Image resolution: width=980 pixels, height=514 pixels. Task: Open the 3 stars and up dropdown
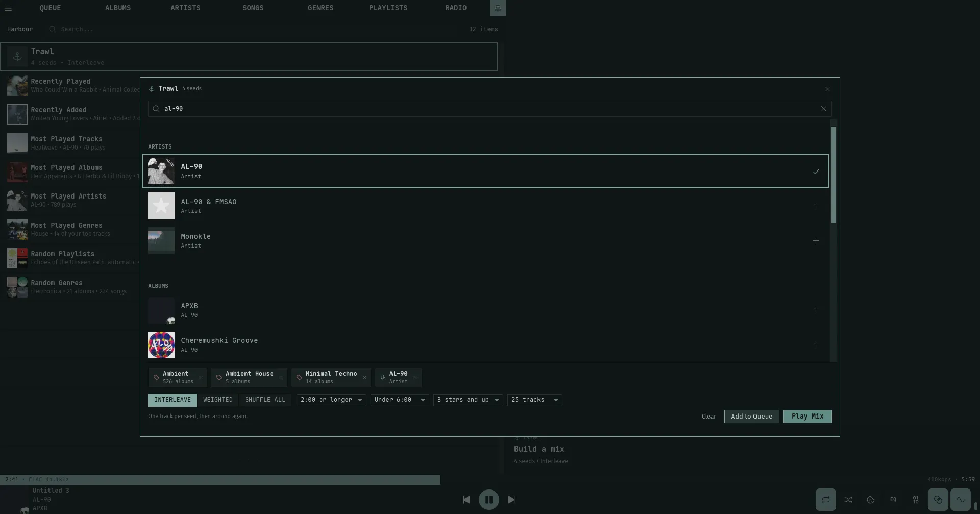[468, 400]
